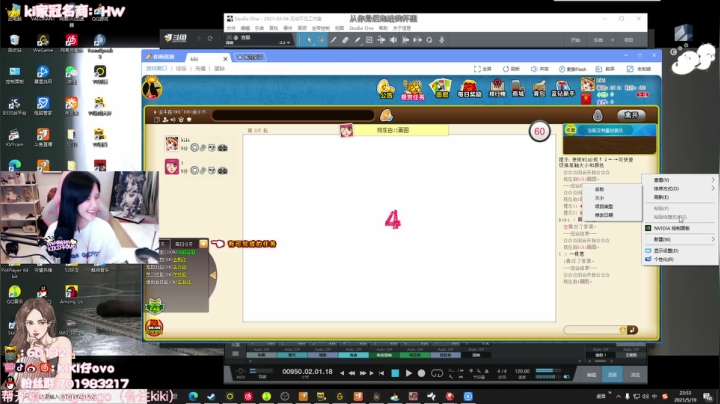Viewport: 720px width, 404px height.
Task: Click the Q quantize icon in Studio One
Action: (x=429, y=40)
